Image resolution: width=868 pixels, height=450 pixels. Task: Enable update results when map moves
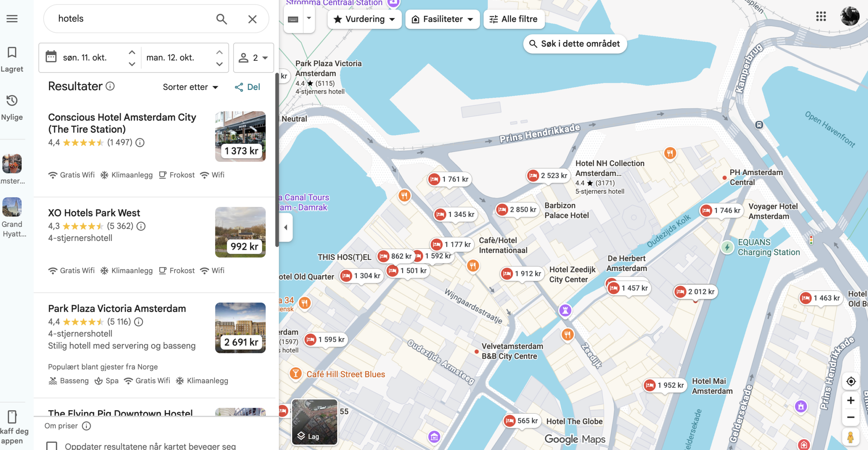52,446
